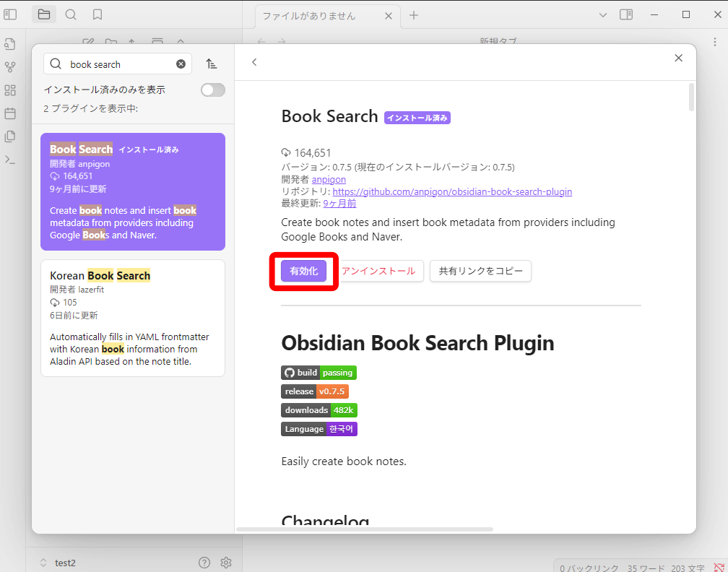728x572 pixels.
Task: Select the Korean Book Search plugin card
Action: [133, 318]
